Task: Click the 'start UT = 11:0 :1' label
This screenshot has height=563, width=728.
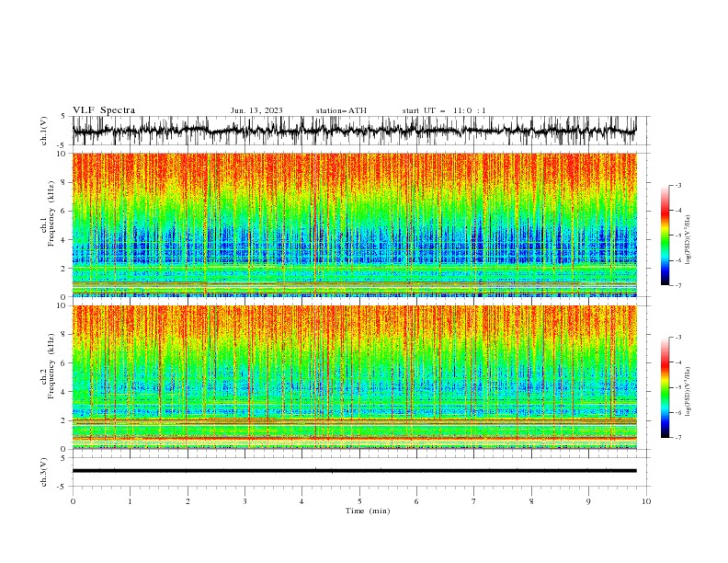Action: pos(444,110)
